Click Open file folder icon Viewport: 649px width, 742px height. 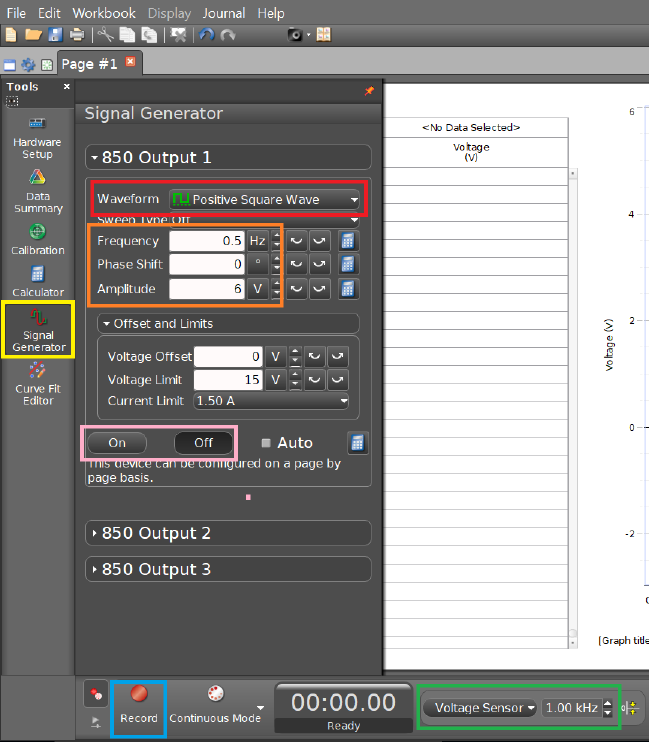pyautogui.click(x=33, y=35)
